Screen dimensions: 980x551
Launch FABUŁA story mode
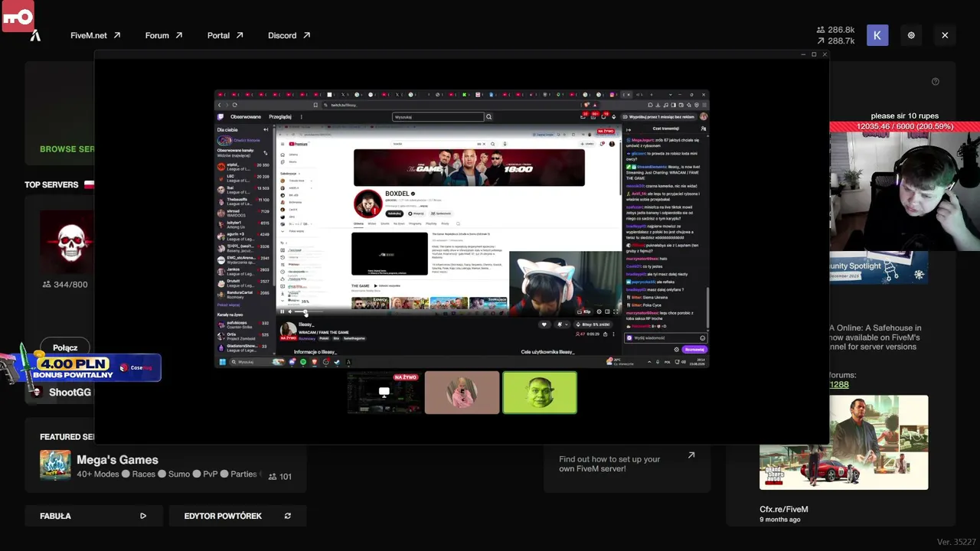(x=93, y=516)
